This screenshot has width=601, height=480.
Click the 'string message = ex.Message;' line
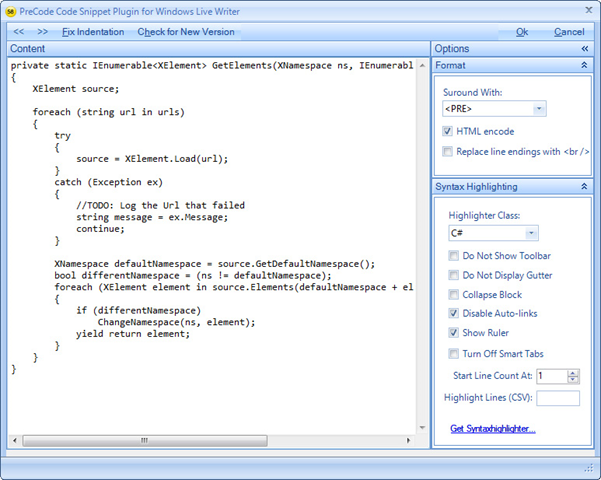[152, 217]
